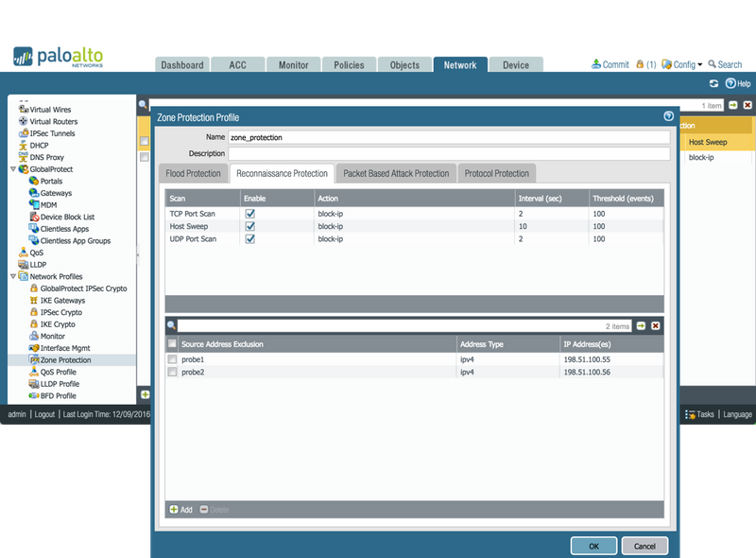
Task: Collapse the GlobalProtect tree node
Action: pyautogui.click(x=12, y=169)
